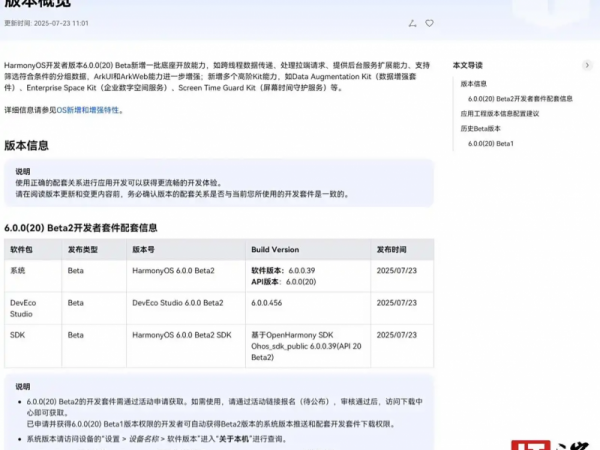The height and width of the screenshot is (450, 600).
Task: Open the 6.0.0(20) Beta1 outline entry
Action: point(491,143)
